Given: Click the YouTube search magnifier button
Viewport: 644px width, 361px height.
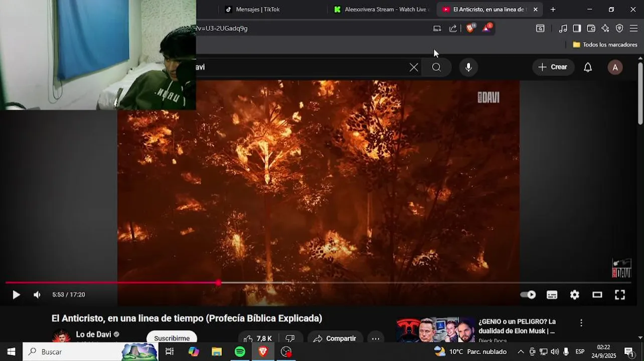Looking at the screenshot, I should [436, 67].
